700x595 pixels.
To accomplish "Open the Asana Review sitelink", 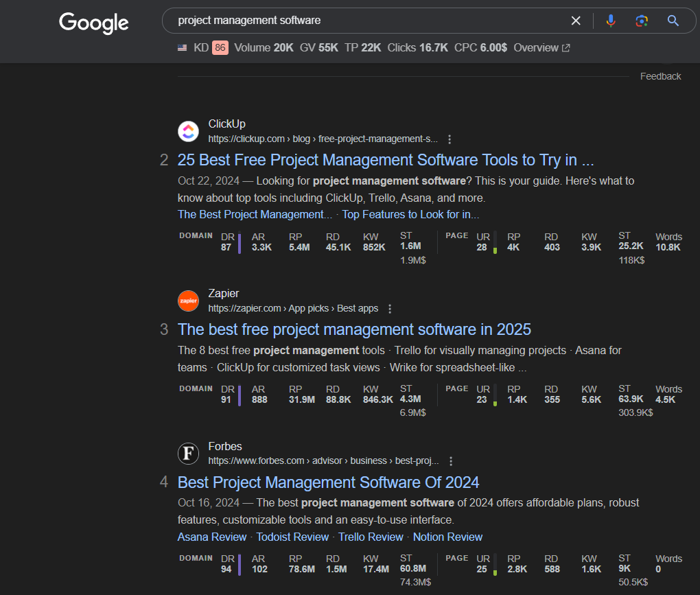I will pos(212,537).
